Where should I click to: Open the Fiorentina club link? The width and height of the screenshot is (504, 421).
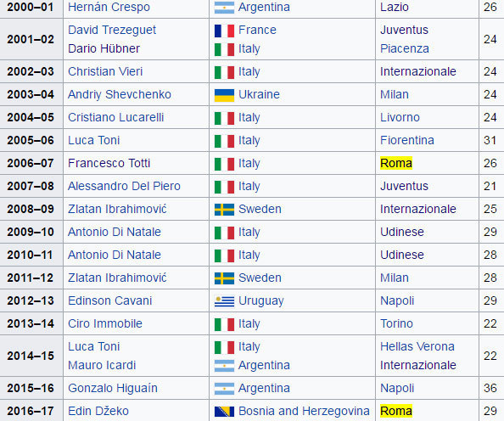coord(407,141)
